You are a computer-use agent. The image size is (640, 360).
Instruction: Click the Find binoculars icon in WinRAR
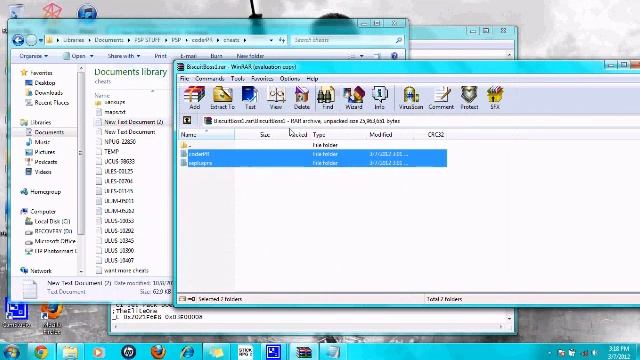tap(327, 98)
